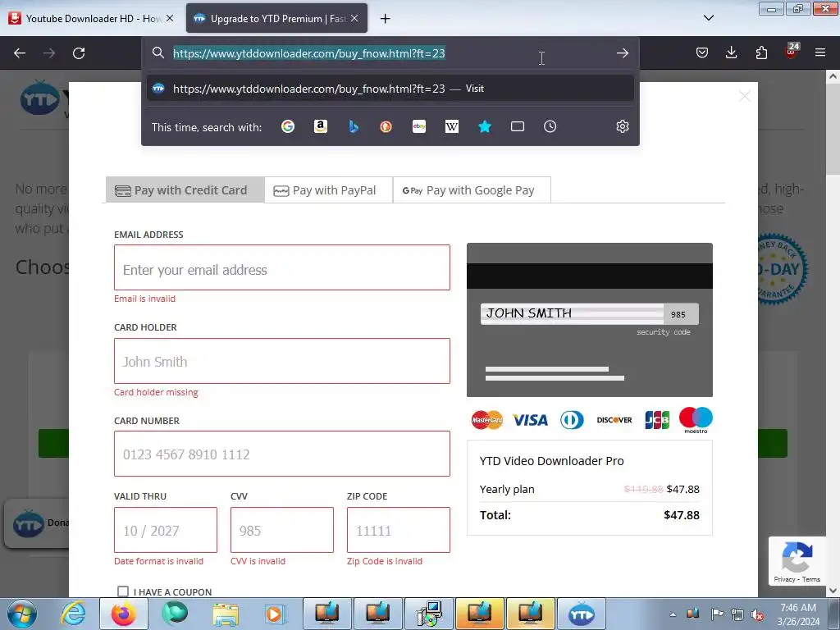Click the vertical scrollbar up arrow
This screenshot has height=630, width=840.
coord(833,76)
